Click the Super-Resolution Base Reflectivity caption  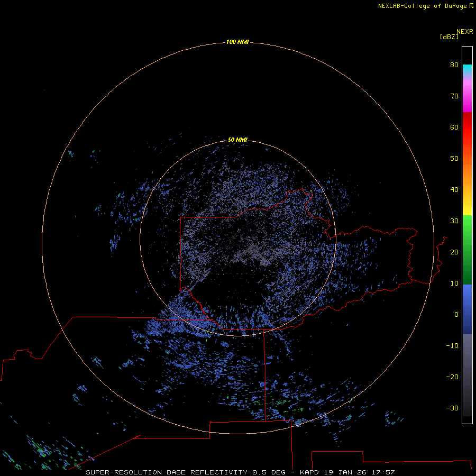pos(167,472)
